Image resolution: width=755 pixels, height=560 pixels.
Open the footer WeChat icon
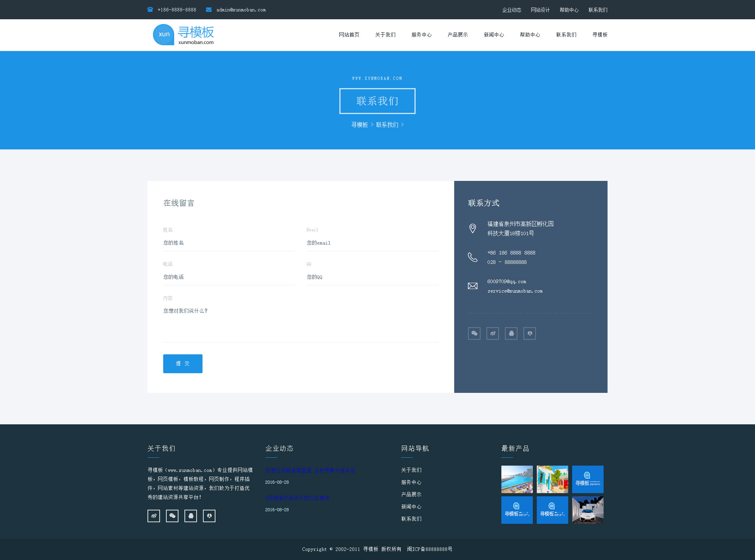[172, 516]
